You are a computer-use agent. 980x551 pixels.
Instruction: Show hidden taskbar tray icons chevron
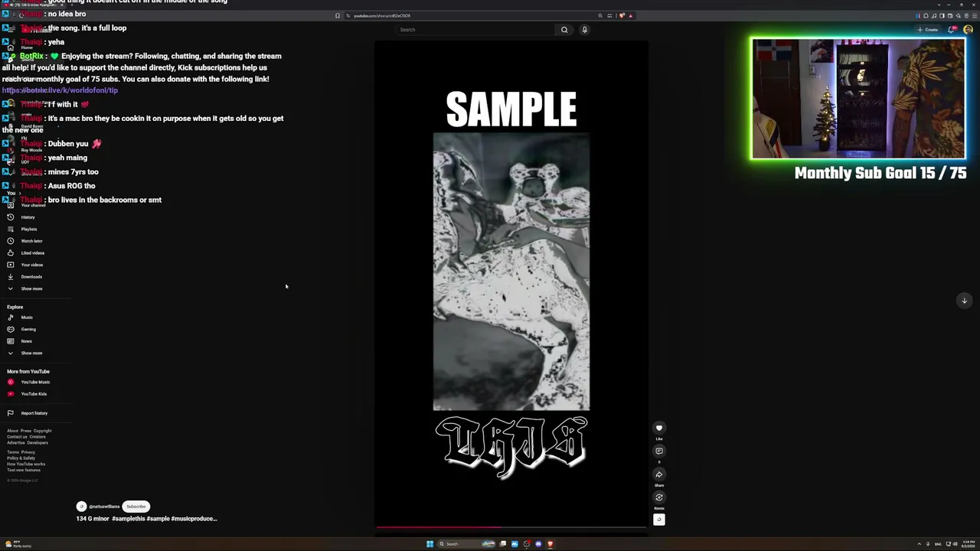click(x=919, y=544)
